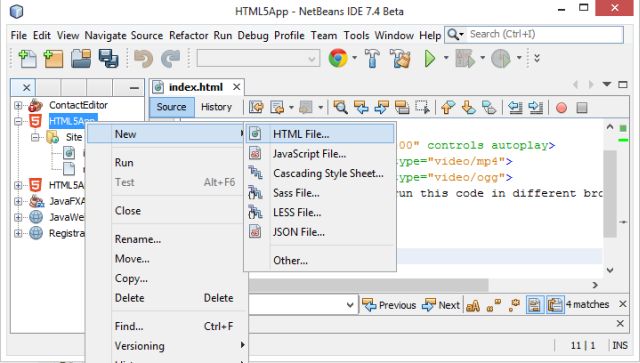Open the project configuration combo box
Screen dimensions: 640x363
[258, 59]
